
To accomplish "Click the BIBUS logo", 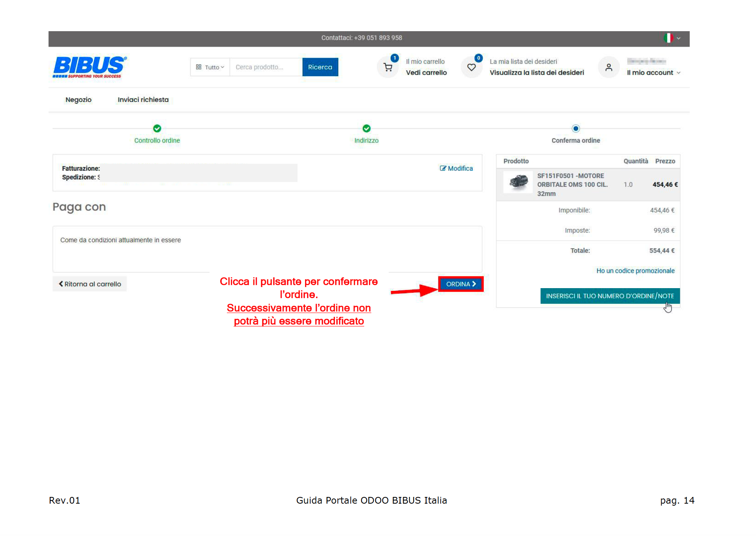I will (x=90, y=67).
